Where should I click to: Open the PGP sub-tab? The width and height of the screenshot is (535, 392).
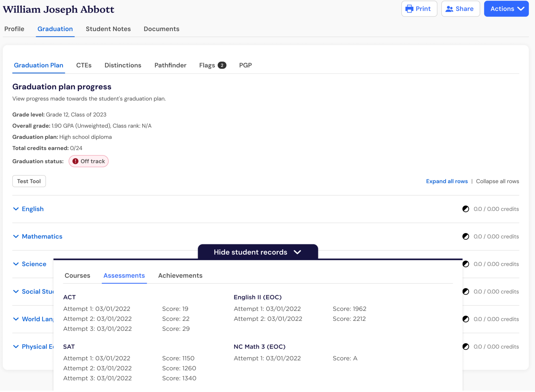point(245,65)
